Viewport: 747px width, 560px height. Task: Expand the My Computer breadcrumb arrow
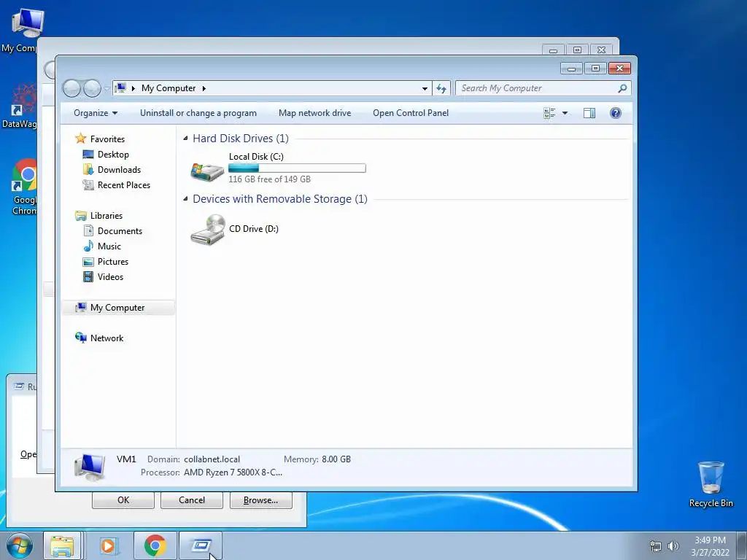click(204, 88)
